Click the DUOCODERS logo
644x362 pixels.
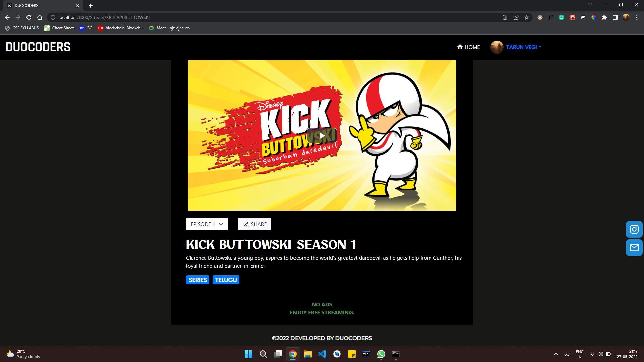point(38,47)
